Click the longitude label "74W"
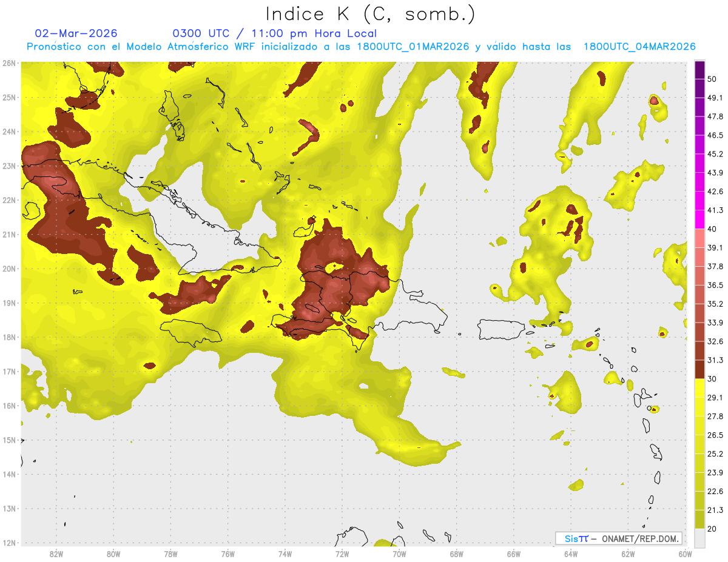 [x=285, y=554]
